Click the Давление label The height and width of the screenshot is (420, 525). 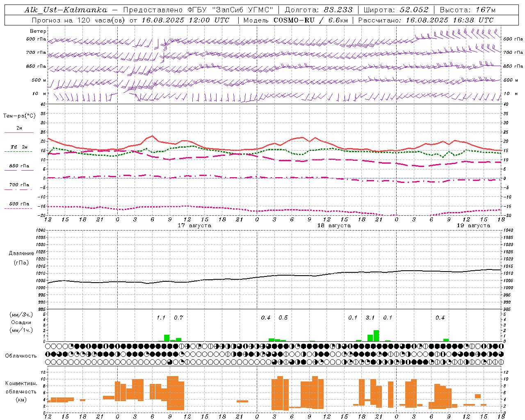coord(21,253)
